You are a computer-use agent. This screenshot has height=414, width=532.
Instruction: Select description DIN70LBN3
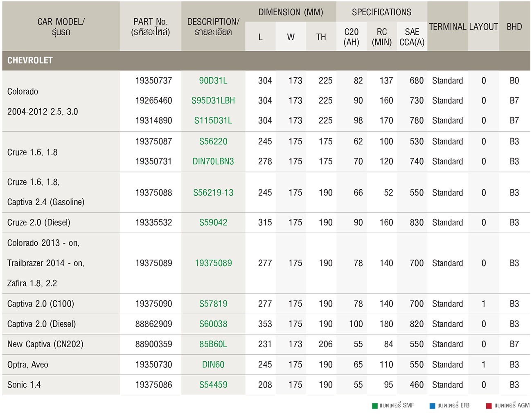(x=213, y=162)
